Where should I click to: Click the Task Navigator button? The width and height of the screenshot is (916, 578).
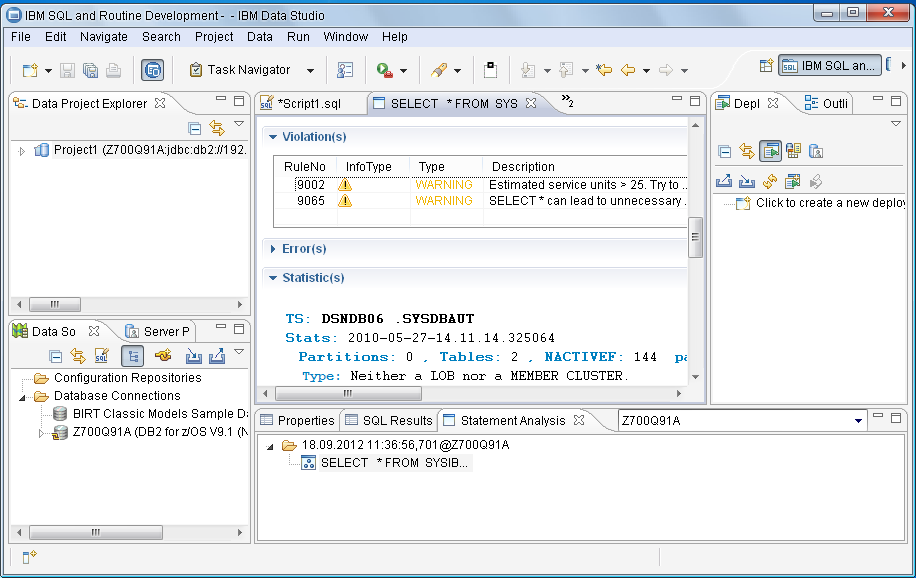pyautogui.click(x=239, y=70)
